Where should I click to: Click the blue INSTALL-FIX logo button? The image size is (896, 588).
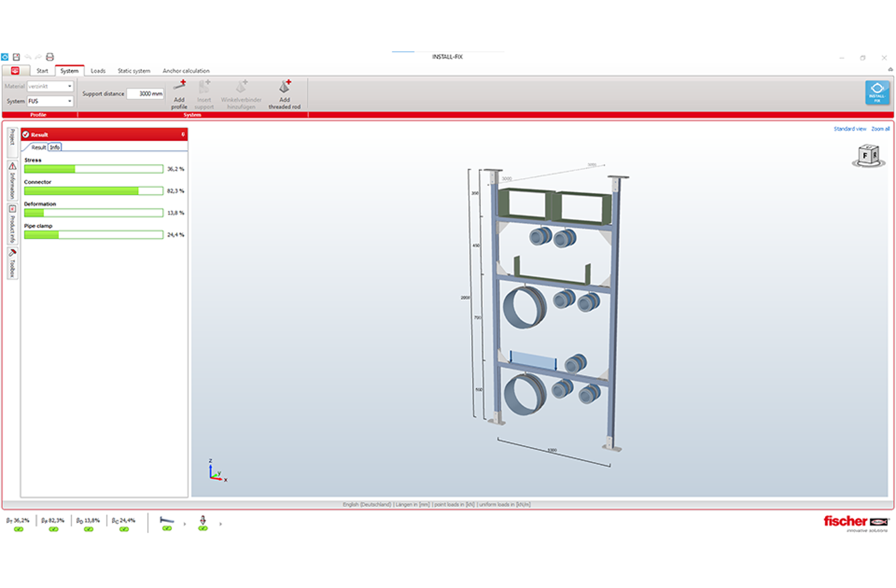point(877,93)
